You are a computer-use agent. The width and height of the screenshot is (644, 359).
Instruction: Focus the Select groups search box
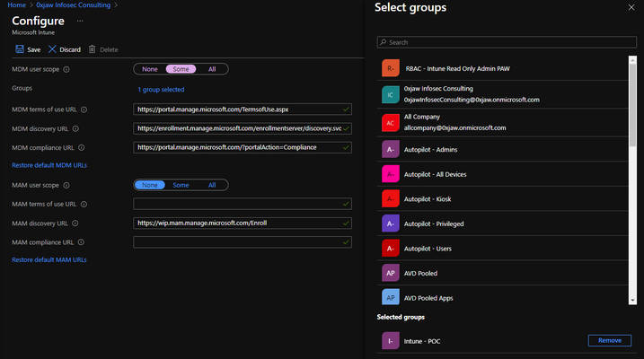[507, 42]
